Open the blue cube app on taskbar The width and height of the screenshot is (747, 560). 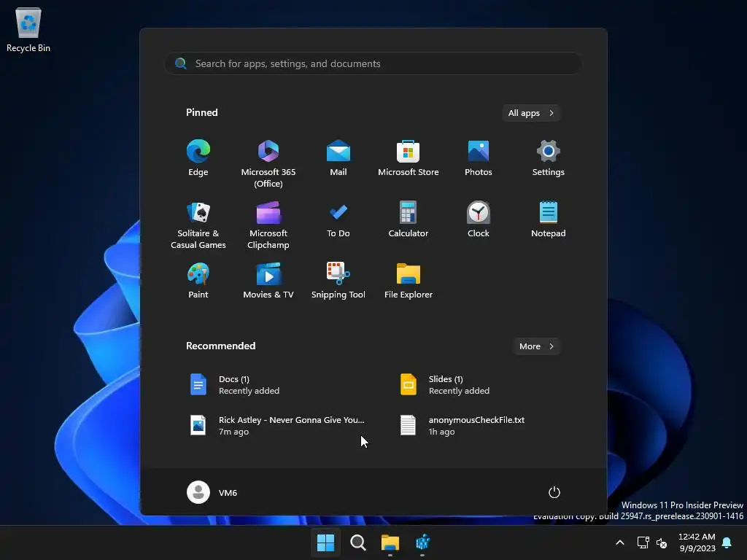[x=422, y=542]
